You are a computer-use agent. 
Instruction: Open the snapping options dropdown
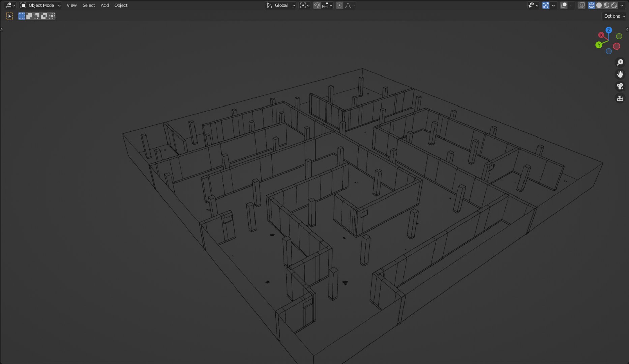[x=327, y=5]
